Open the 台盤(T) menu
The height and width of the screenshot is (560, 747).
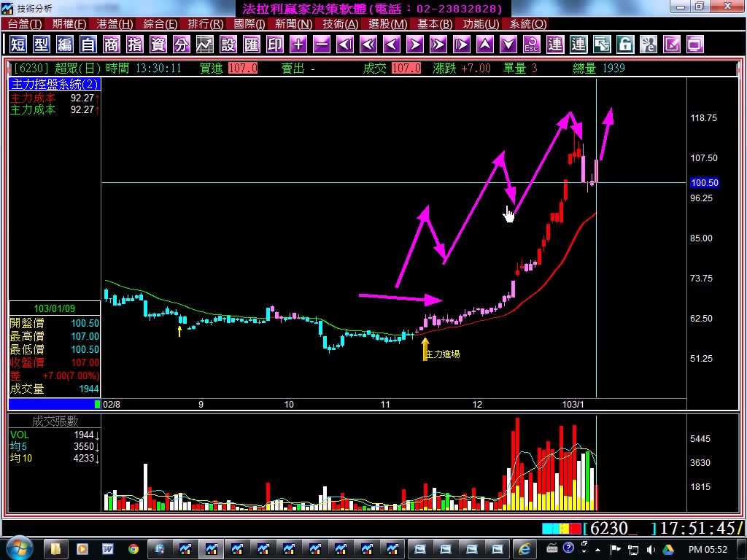25,24
